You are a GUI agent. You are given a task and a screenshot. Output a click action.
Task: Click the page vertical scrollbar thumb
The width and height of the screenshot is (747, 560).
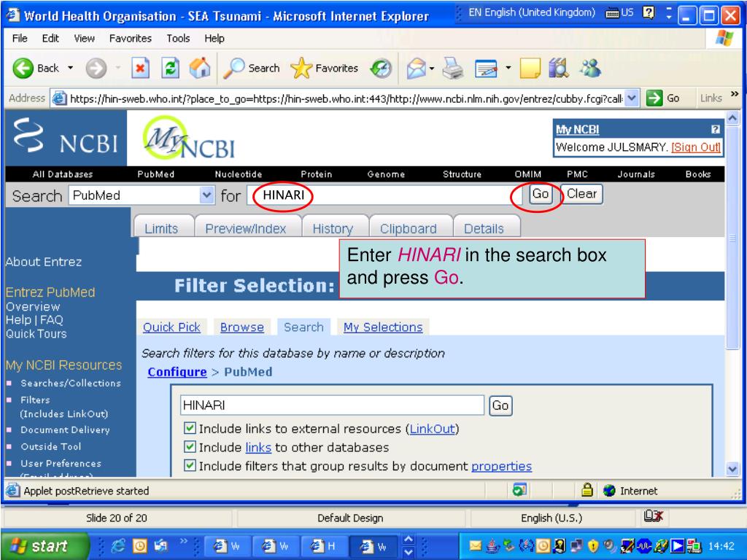[732, 237]
